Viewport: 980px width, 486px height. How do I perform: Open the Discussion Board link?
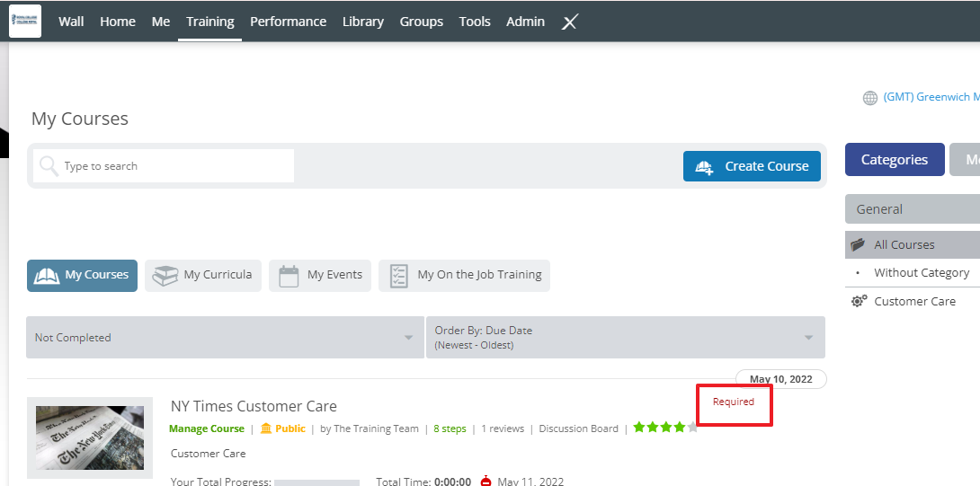pos(578,429)
